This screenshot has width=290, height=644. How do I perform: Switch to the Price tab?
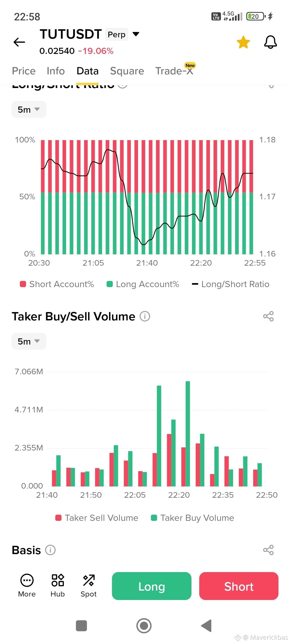[24, 71]
